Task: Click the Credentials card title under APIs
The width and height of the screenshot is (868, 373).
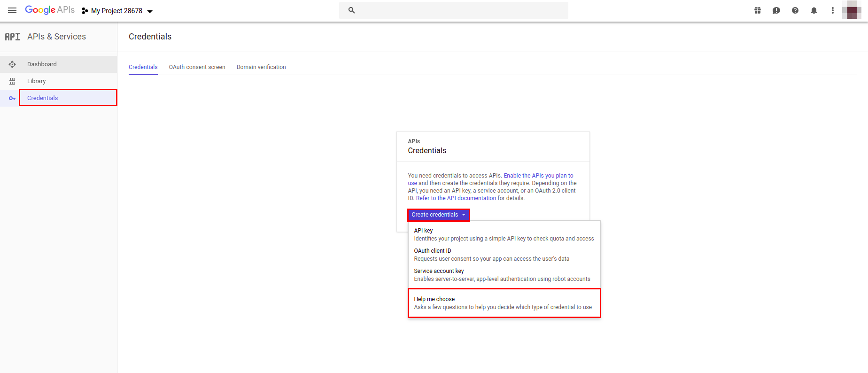Action: [x=427, y=150]
